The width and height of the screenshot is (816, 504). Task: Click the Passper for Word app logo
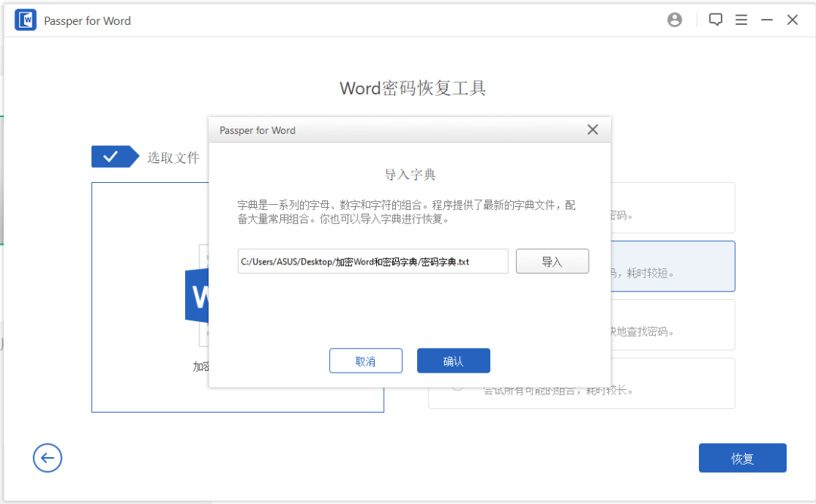click(x=26, y=20)
